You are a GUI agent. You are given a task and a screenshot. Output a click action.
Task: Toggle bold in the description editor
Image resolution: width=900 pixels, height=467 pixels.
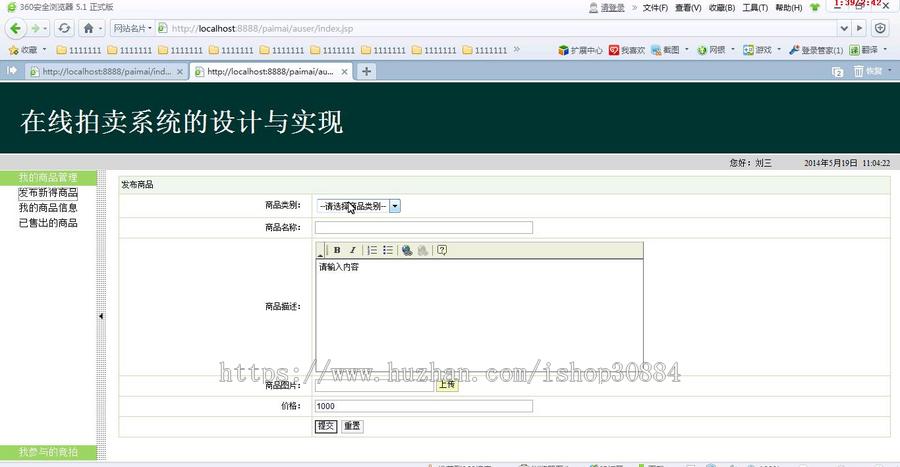coord(337,250)
